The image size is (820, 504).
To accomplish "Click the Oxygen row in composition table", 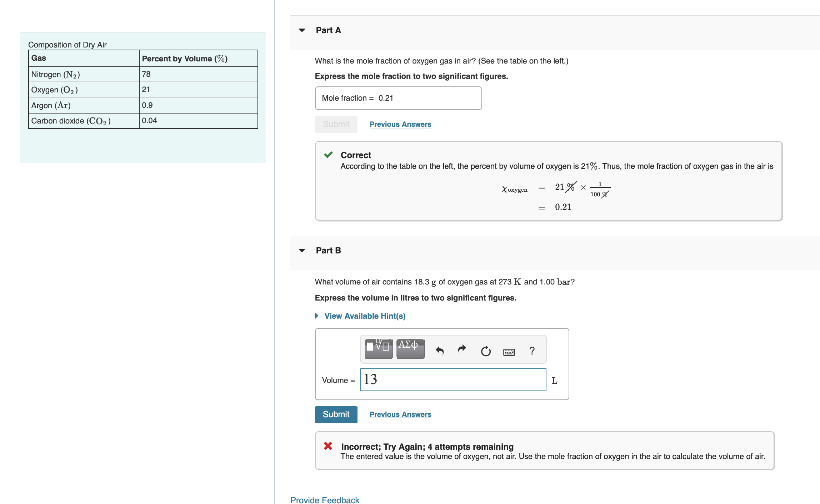I will (x=143, y=90).
